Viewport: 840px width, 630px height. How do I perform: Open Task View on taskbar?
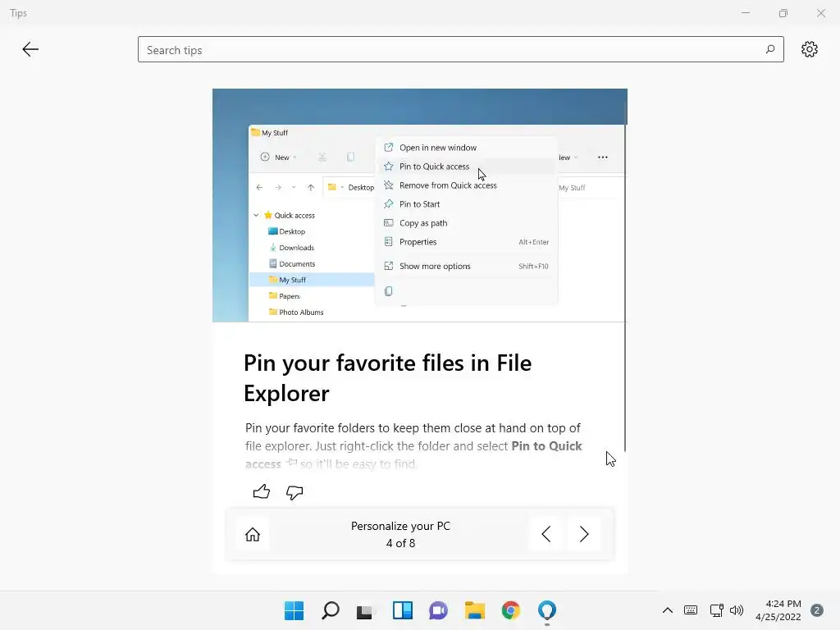365,610
